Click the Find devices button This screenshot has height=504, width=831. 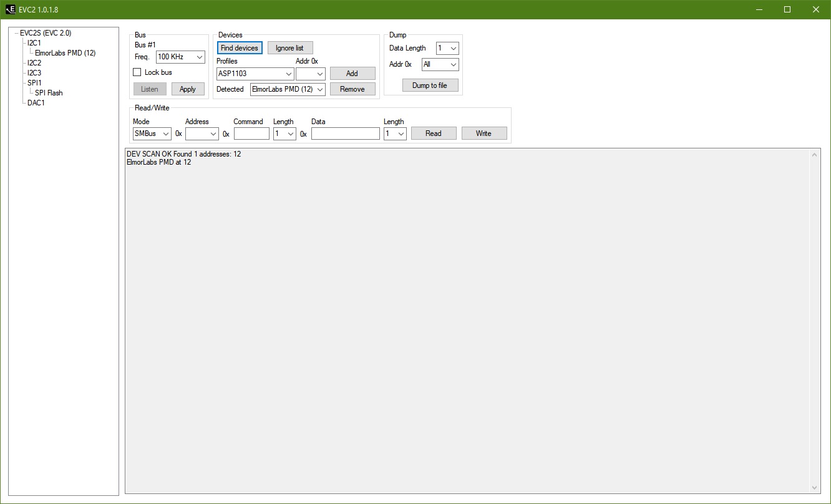coord(240,48)
